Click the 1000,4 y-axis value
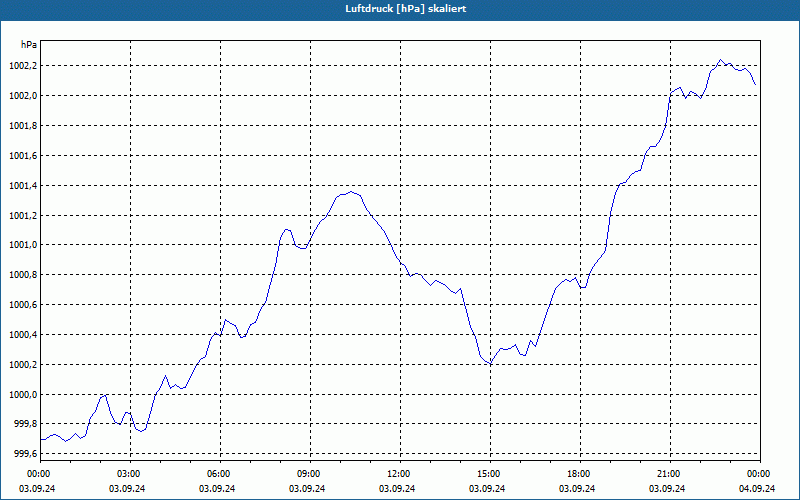800x500 pixels. (23, 335)
